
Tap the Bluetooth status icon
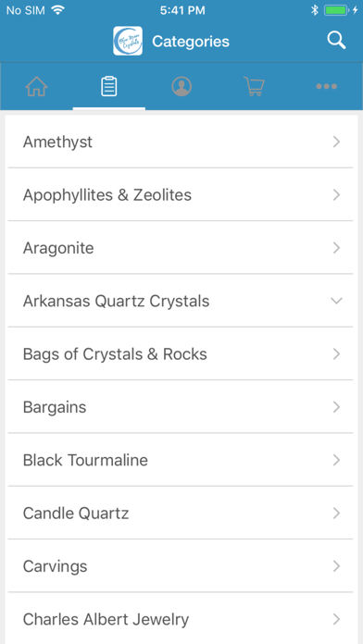point(315,10)
